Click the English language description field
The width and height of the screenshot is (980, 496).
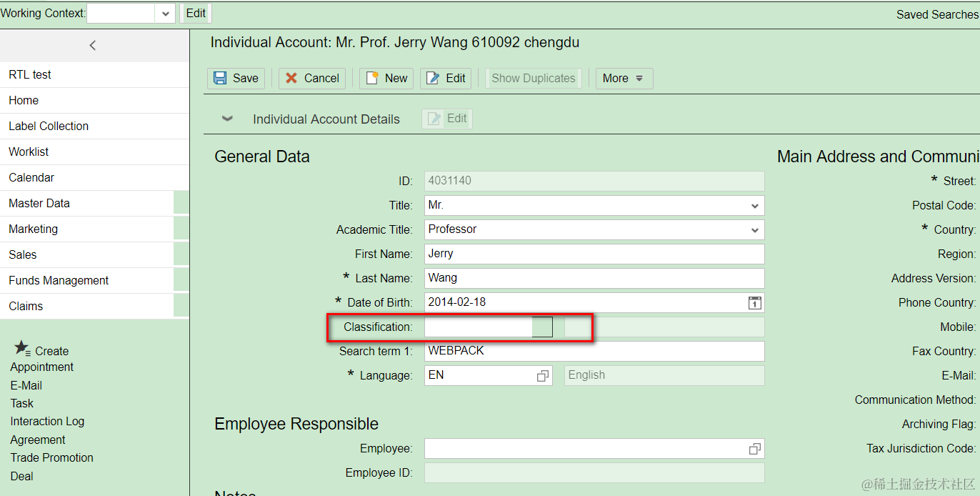pyautogui.click(x=664, y=376)
